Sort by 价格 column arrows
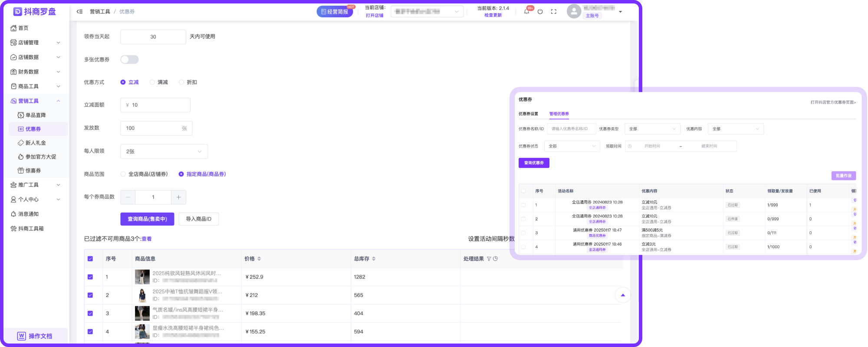 [x=259, y=259]
